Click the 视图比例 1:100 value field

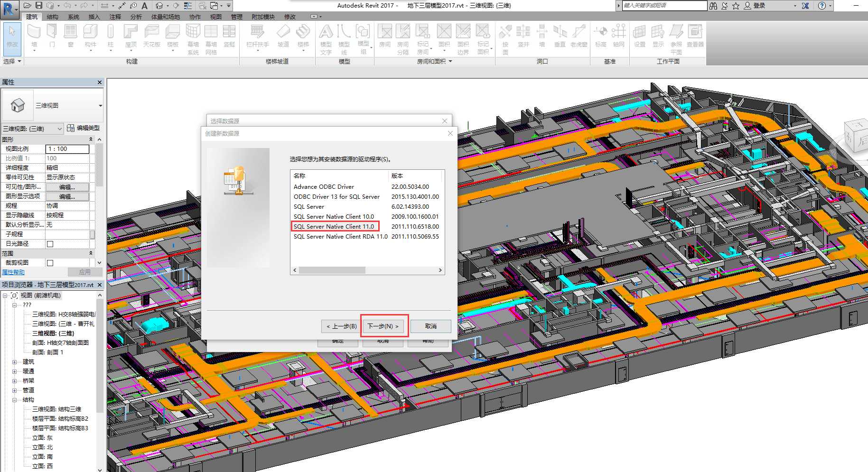67,149
